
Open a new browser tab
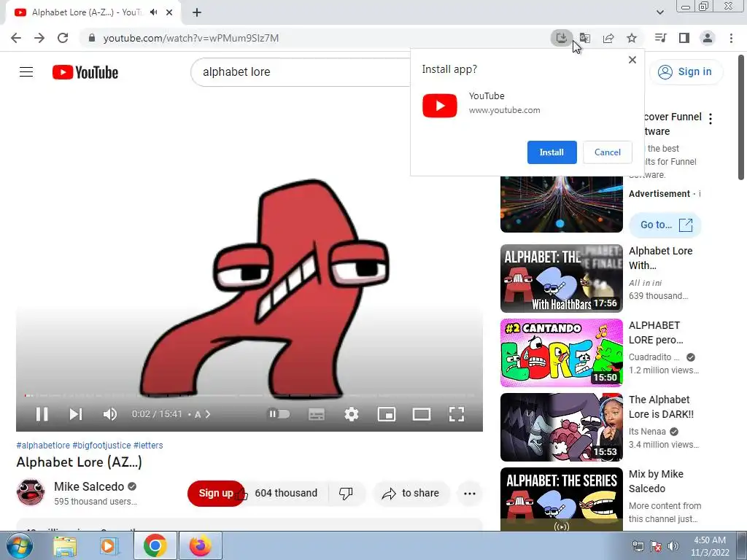197,12
